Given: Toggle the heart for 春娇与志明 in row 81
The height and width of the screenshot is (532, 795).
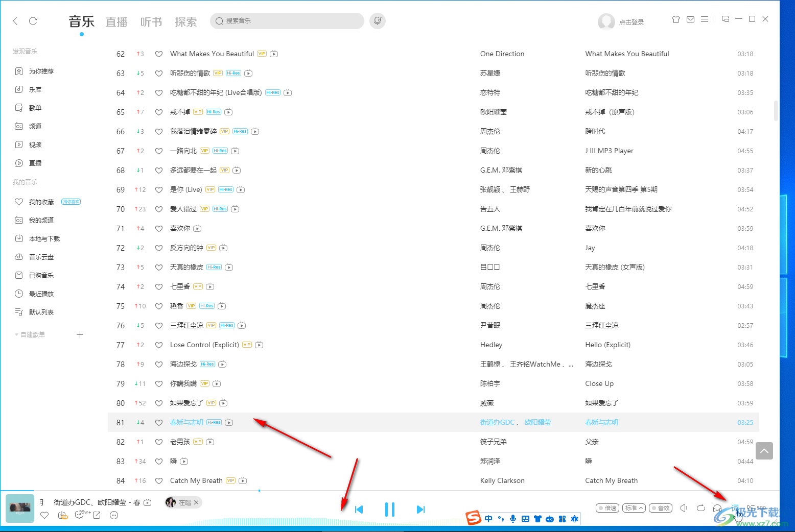Looking at the screenshot, I should point(159,422).
